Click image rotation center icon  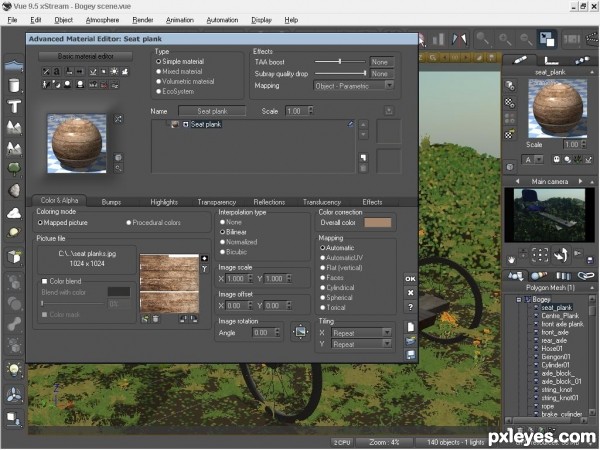click(300, 332)
